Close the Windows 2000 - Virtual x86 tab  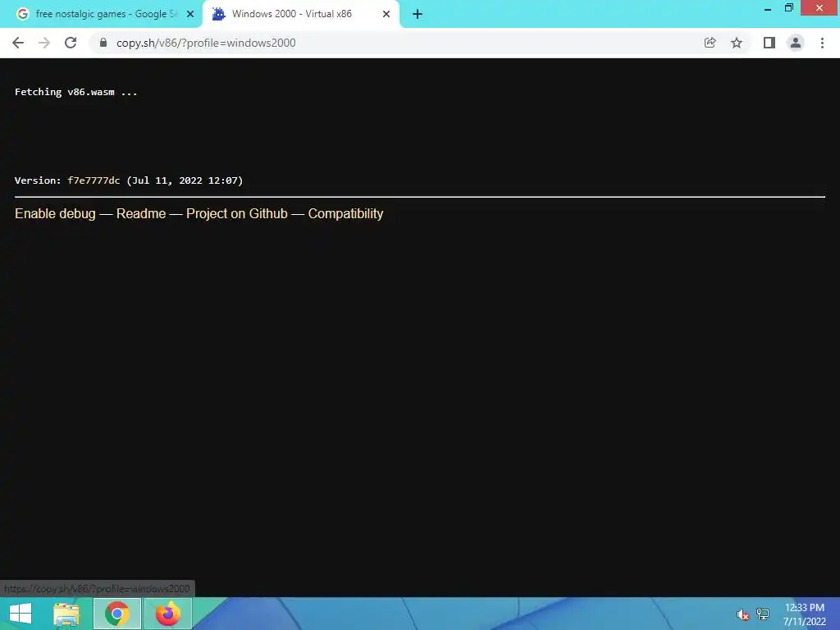[386, 15]
